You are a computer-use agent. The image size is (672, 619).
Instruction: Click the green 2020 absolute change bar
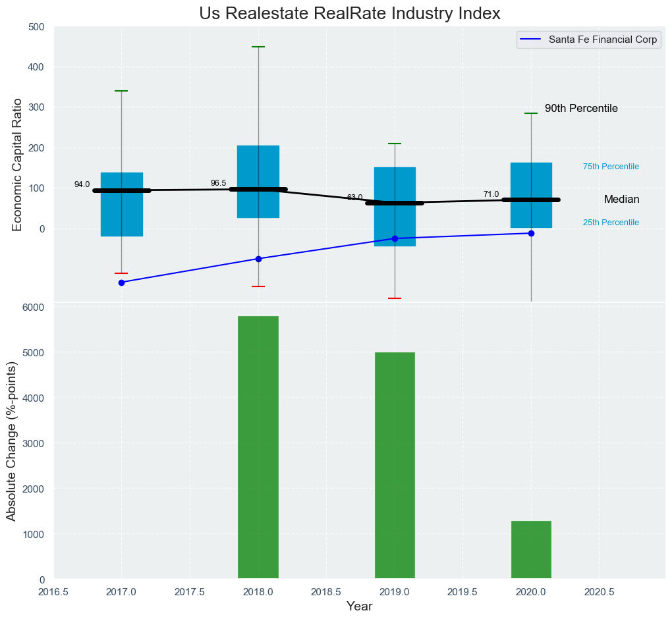531,550
